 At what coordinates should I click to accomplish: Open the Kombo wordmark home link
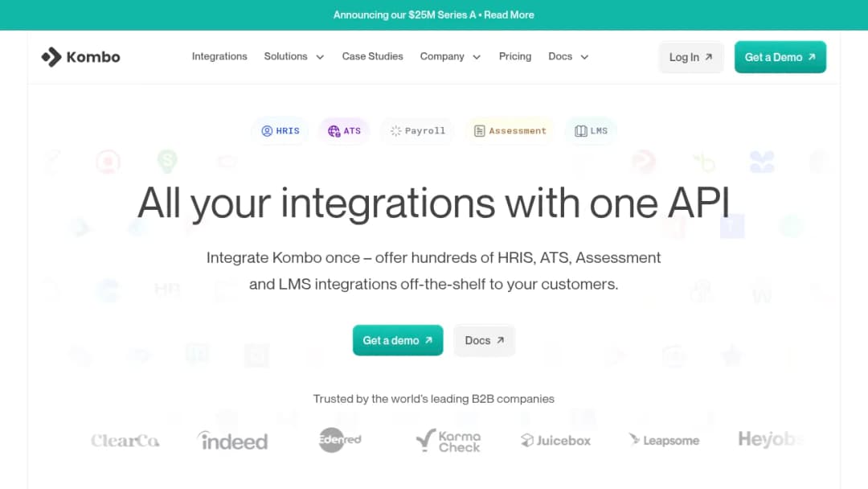tap(93, 57)
